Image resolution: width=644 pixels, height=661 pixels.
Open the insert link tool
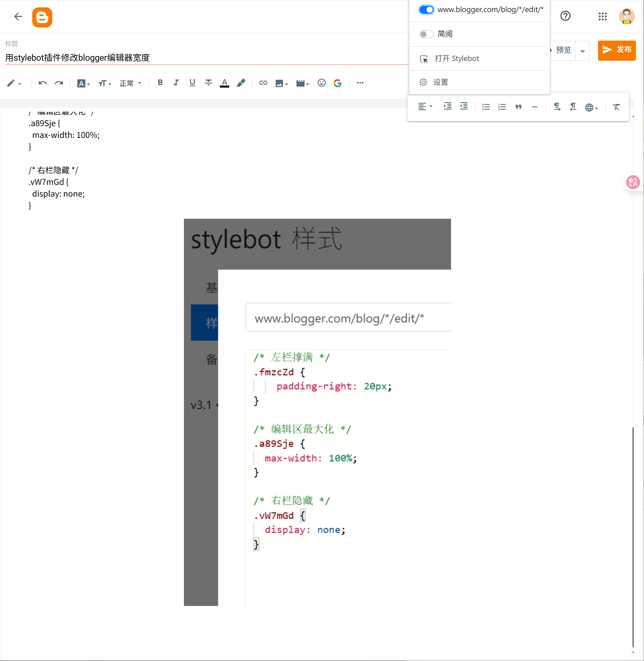[x=263, y=83]
